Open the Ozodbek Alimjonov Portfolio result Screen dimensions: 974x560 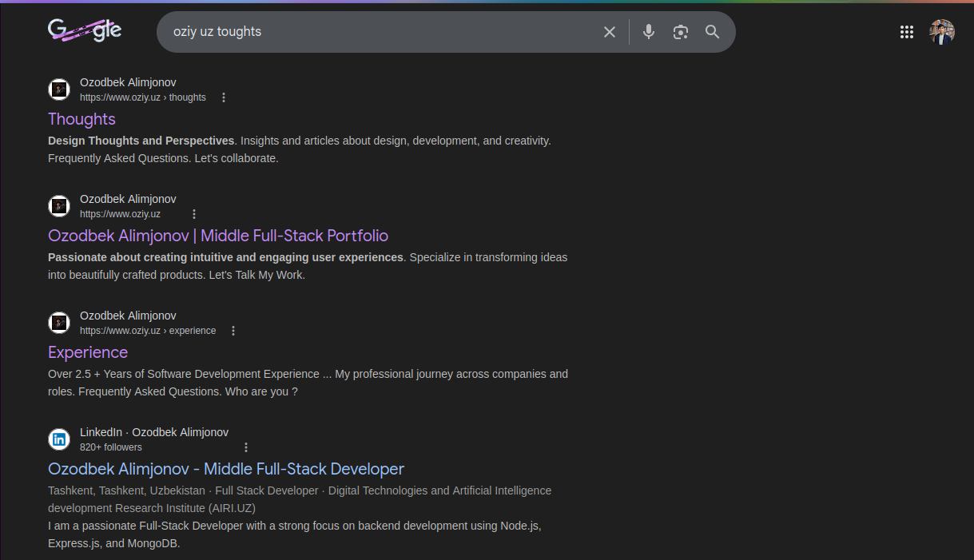pos(218,236)
